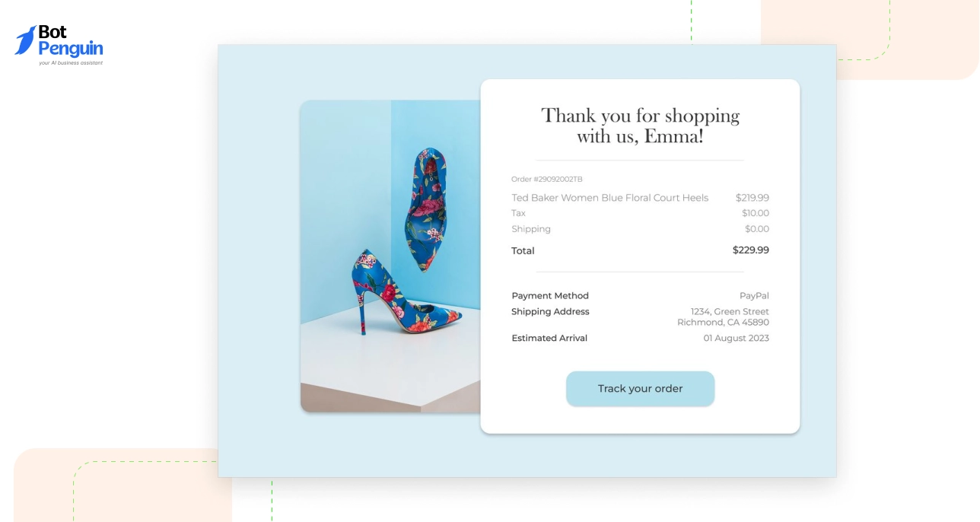Select the Ted Baker product name line
980x522 pixels.
(x=609, y=197)
